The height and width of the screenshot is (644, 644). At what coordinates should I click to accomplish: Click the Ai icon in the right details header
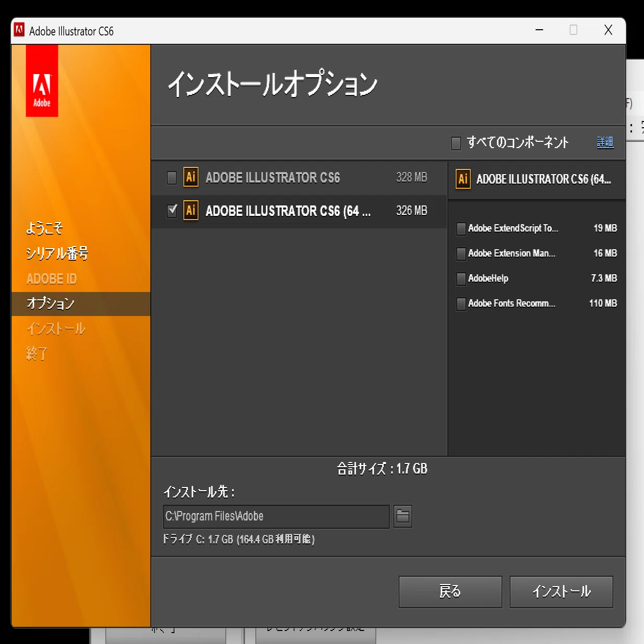point(463,179)
